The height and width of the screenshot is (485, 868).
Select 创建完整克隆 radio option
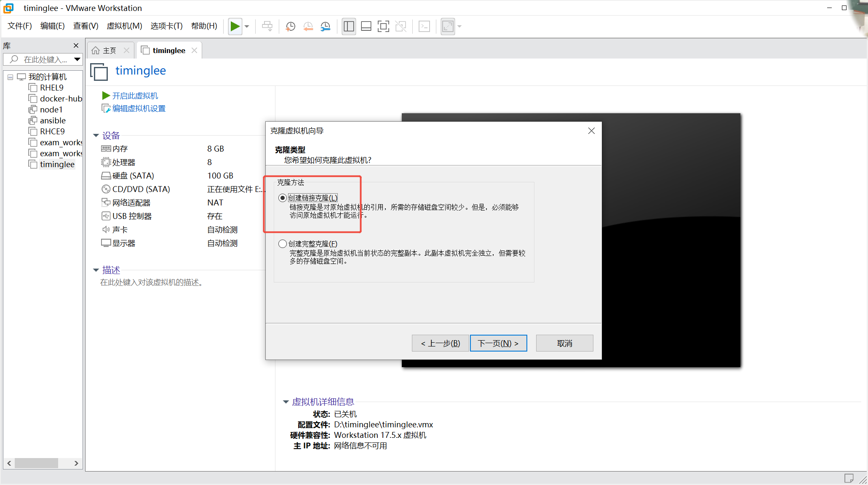click(x=283, y=244)
